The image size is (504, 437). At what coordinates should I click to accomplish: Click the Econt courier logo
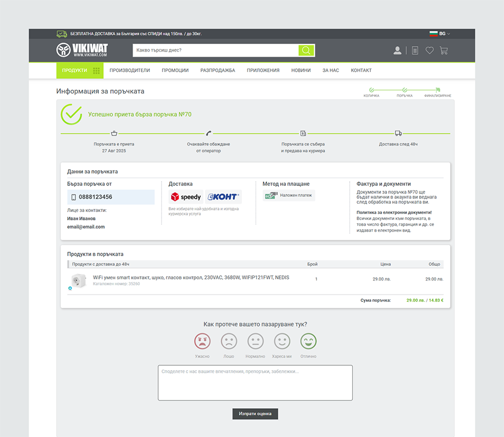pos(223,197)
